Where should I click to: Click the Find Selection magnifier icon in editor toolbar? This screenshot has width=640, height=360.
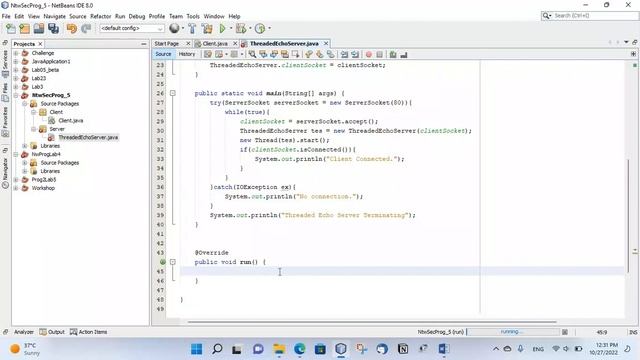coord(252,54)
